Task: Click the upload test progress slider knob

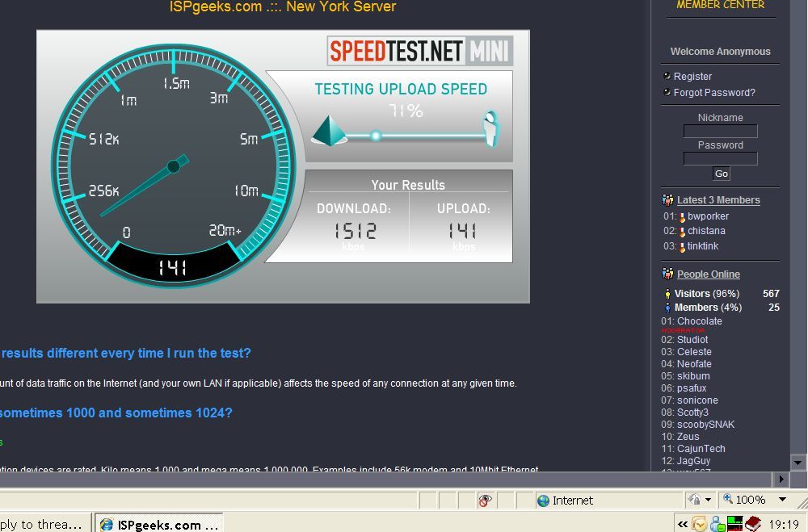Action: pyautogui.click(x=376, y=136)
